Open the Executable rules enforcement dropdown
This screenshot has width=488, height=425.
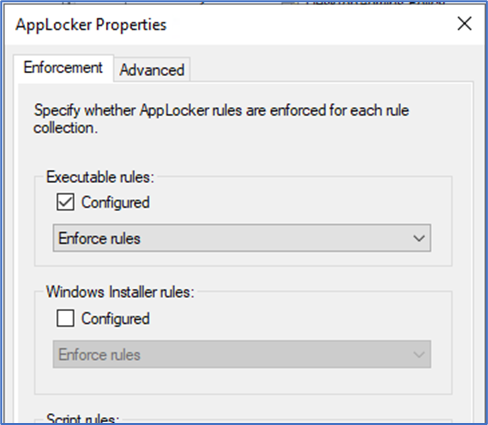[242, 238]
